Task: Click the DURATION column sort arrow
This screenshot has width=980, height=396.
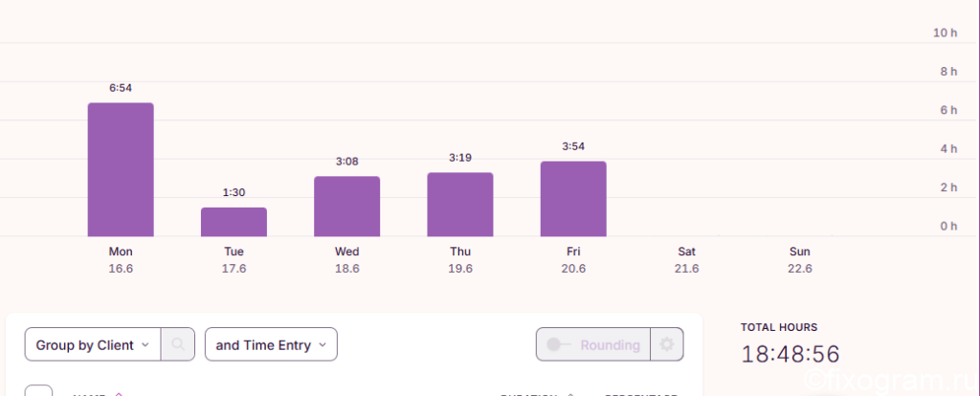Action: pos(569,394)
